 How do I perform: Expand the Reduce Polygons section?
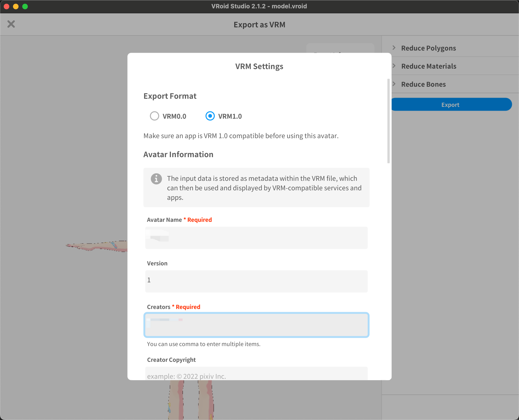pos(394,48)
